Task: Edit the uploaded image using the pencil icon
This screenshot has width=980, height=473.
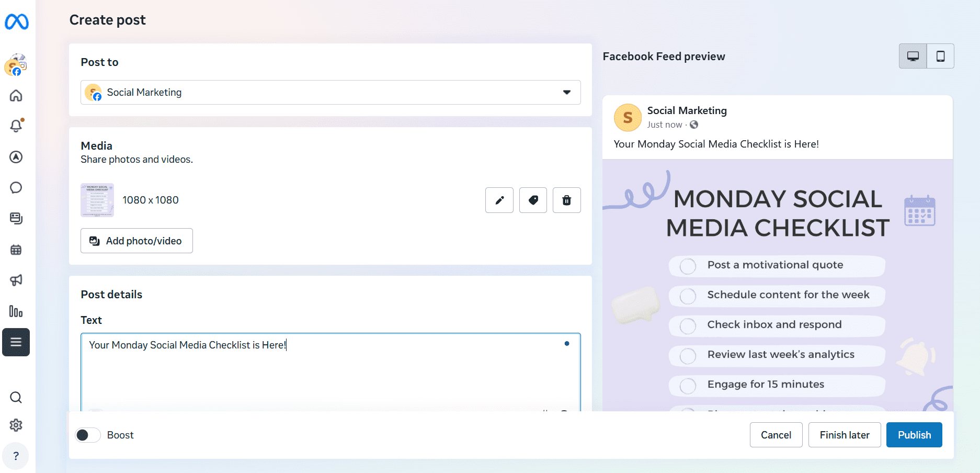Action: [x=499, y=200]
